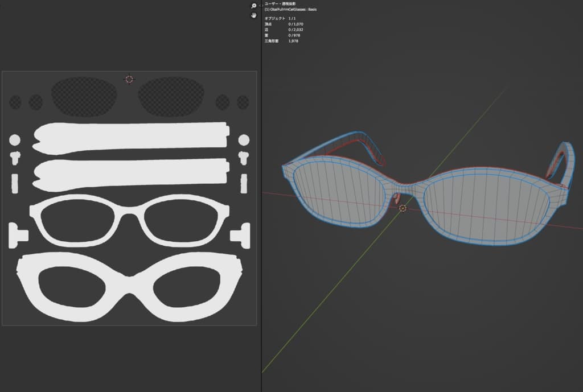Viewport: 583px width, 392px height.
Task: Click the left lens of the 3D glasses
Action: click(337, 193)
